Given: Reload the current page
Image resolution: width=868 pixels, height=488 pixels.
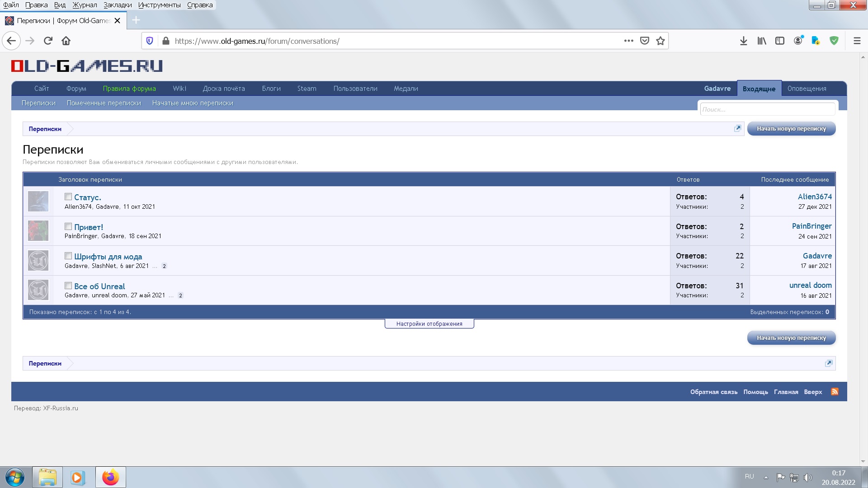Looking at the screenshot, I should coord(48,41).
